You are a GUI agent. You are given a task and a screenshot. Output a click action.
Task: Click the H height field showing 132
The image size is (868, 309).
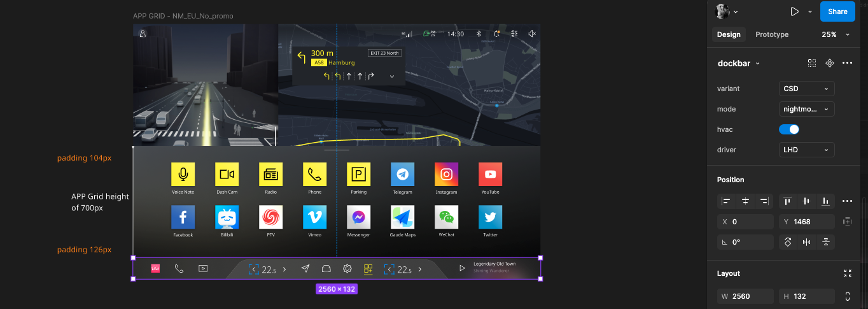tap(806, 296)
